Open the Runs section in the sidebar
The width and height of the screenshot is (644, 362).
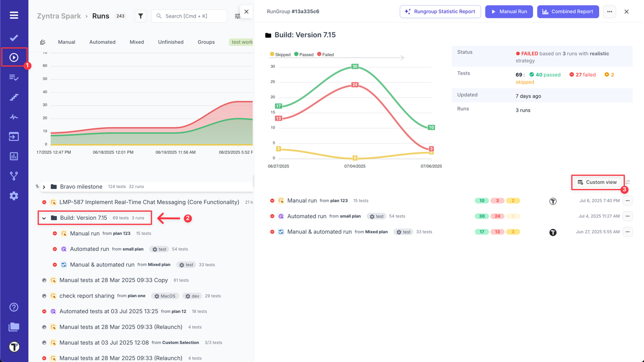click(x=14, y=56)
